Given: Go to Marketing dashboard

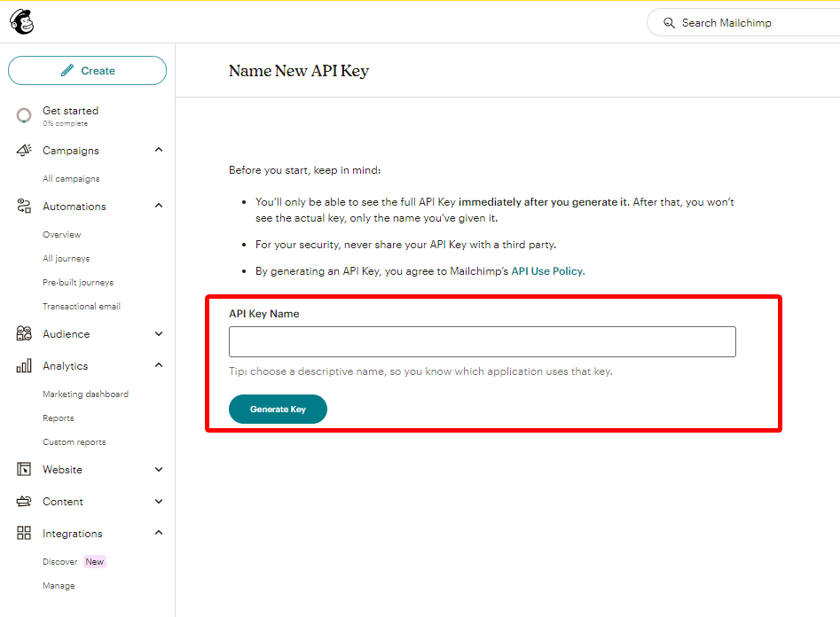Looking at the screenshot, I should coord(86,394).
